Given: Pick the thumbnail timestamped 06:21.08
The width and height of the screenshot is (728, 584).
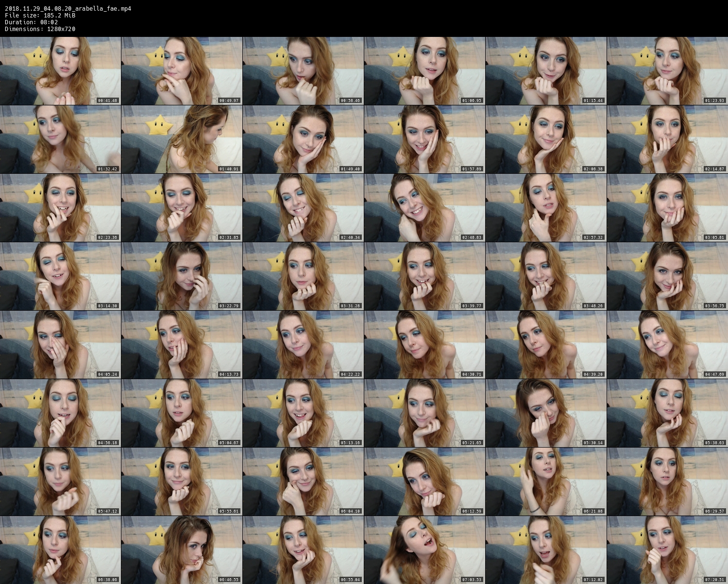Looking at the screenshot, I should (546, 482).
